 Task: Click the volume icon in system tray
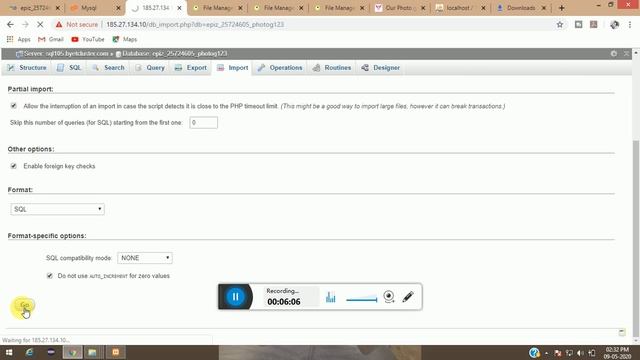[580, 353]
